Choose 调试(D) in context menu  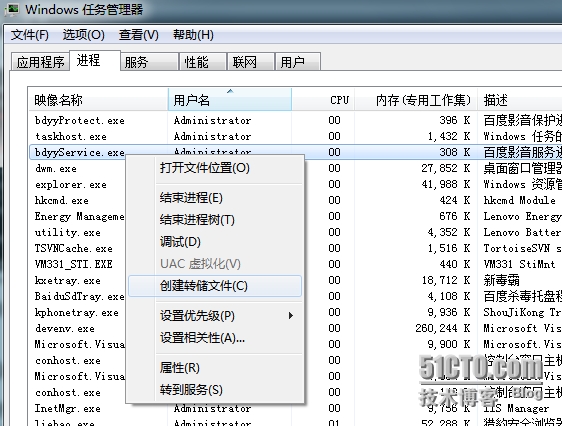pos(215,242)
